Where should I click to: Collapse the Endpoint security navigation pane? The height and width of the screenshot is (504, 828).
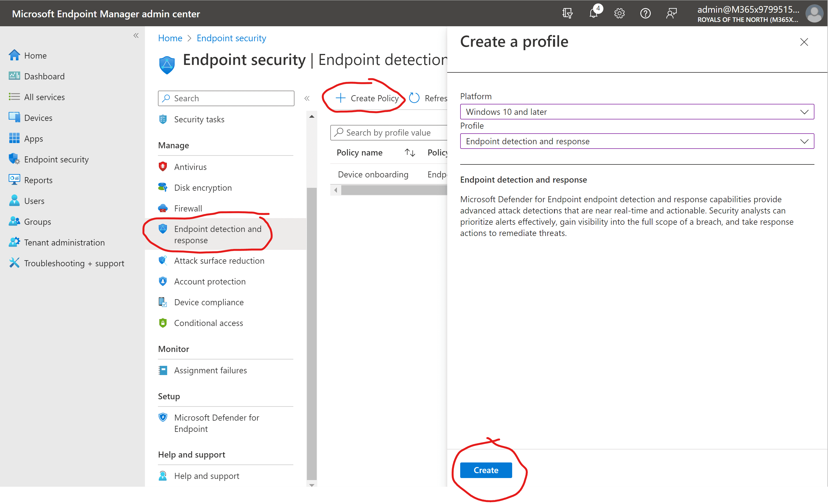click(307, 98)
